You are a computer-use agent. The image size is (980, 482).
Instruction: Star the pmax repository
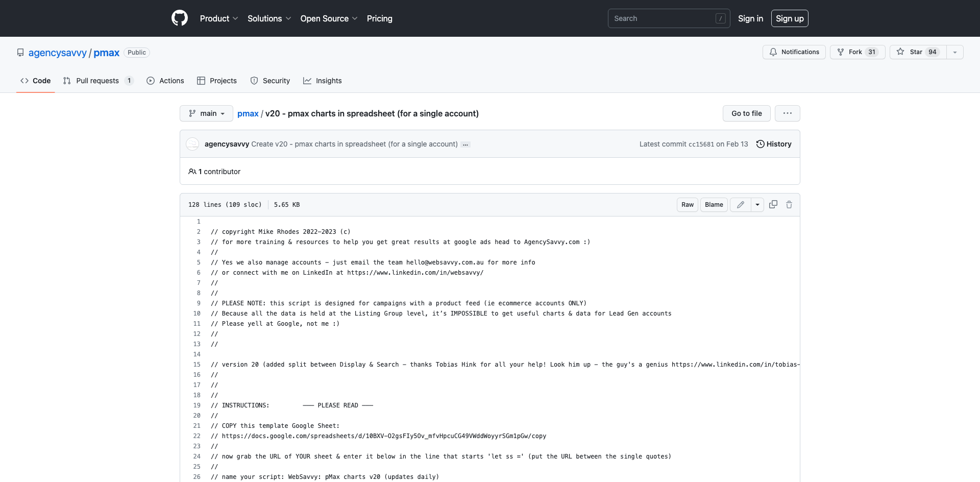[x=917, y=52]
